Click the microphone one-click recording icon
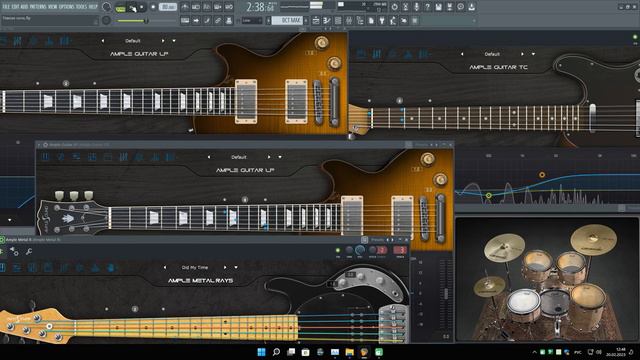640x360 pixels. click(416, 7)
